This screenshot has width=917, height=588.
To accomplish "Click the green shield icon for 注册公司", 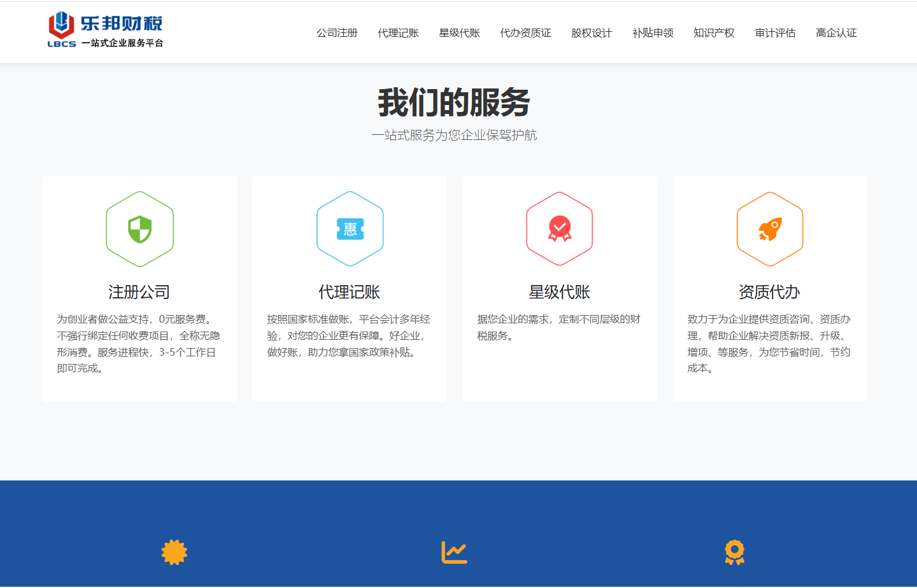I will coord(139,229).
